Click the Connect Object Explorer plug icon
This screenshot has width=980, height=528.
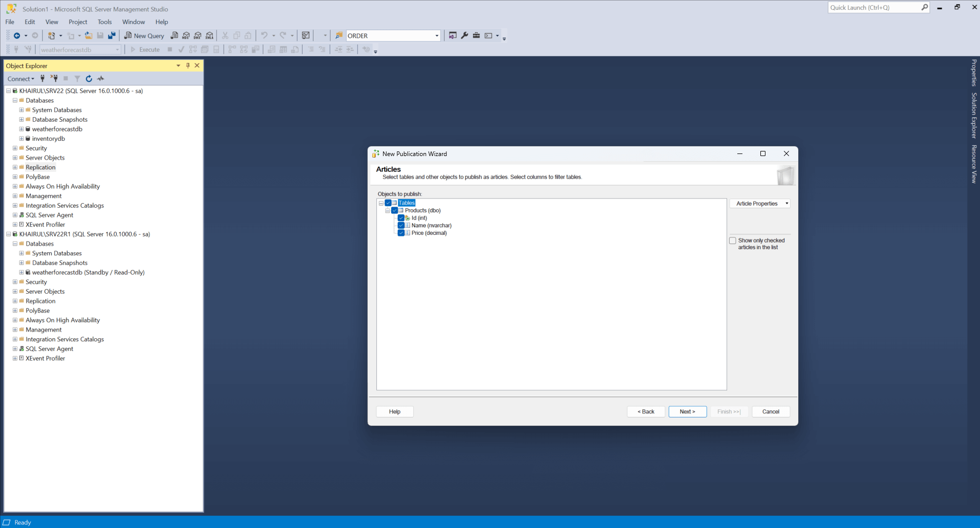click(x=42, y=79)
